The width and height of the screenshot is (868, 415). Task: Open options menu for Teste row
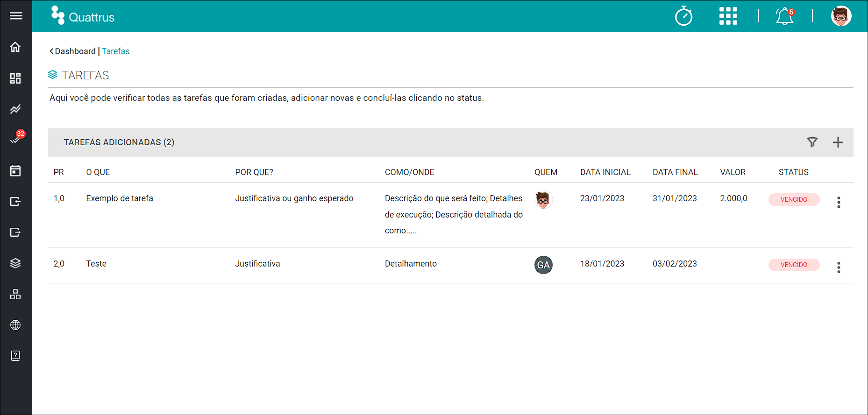(839, 267)
